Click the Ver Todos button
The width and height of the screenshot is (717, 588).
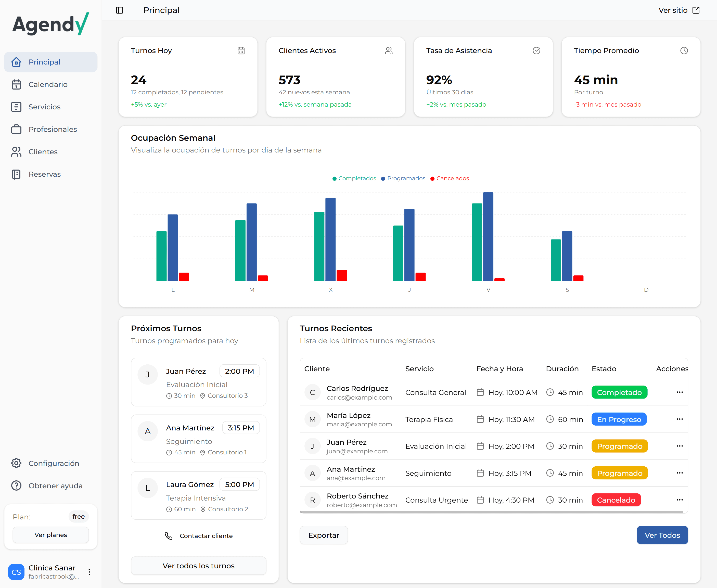(x=662, y=535)
